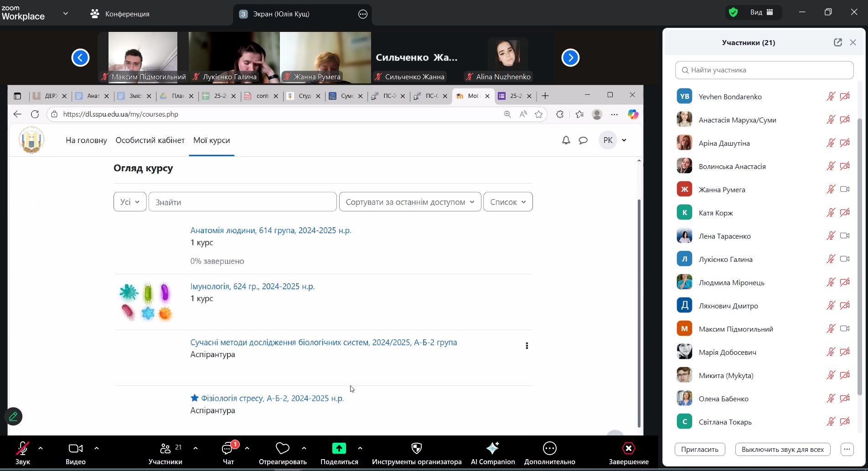The image size is (868, 471).
Task: Click the notifications bell in Moodle
Action: pos(566,140)
